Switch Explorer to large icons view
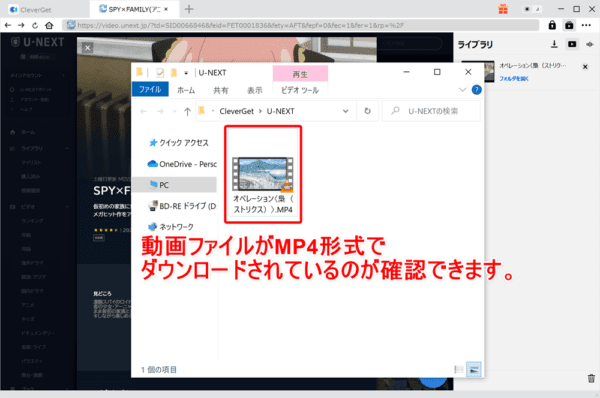Screen dimensions: 600x398 [x=474, y=369]
